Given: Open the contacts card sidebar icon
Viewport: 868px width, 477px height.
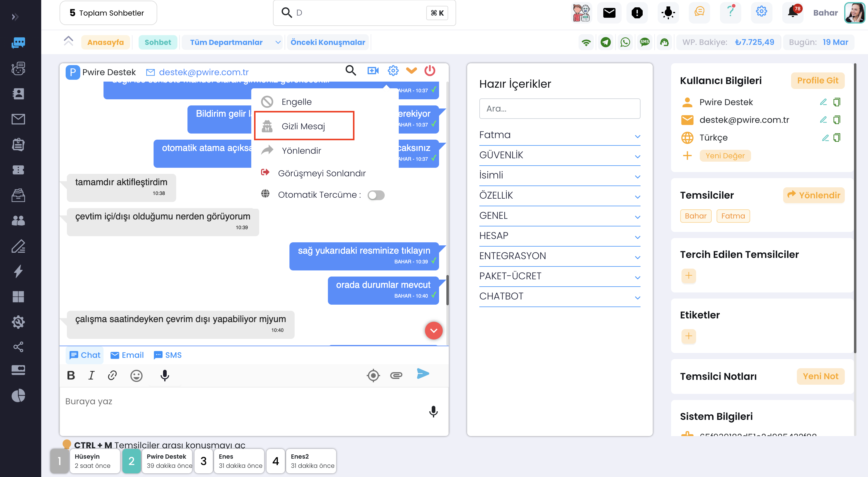Looking at the screenshot, I should [x=18, y=94].
